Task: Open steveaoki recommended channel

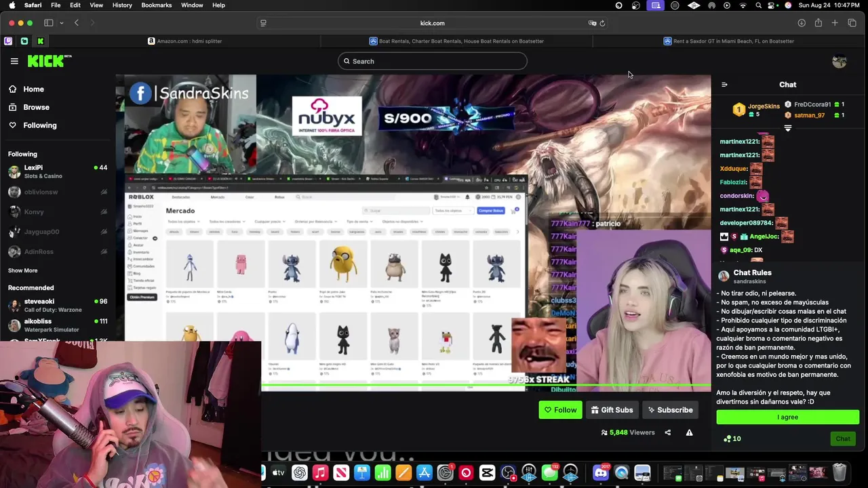Action: [58, 305]
